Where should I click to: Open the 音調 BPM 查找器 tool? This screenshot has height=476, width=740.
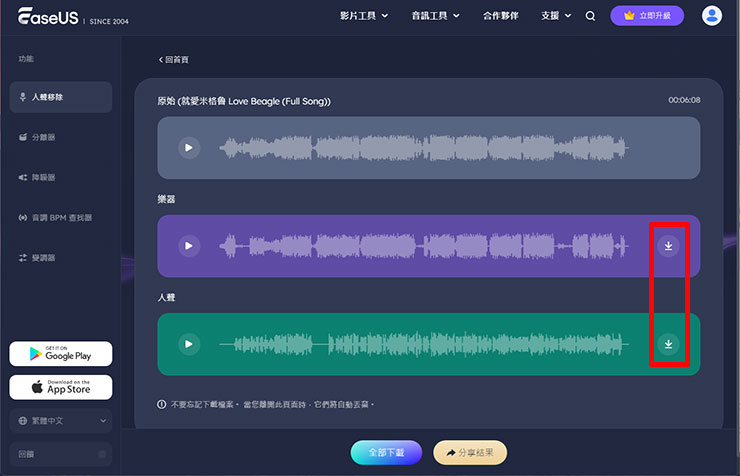pyautogui.click(x=57, y=217)
